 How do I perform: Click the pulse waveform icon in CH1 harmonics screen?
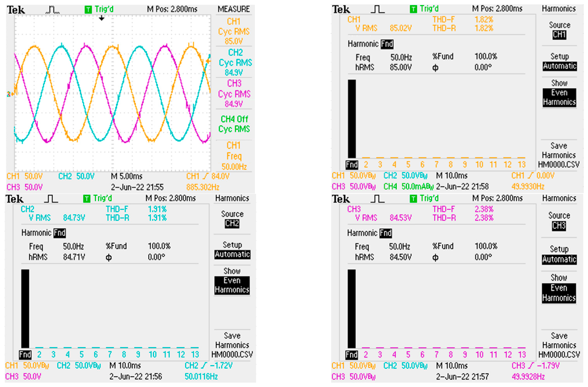[377, 9]
